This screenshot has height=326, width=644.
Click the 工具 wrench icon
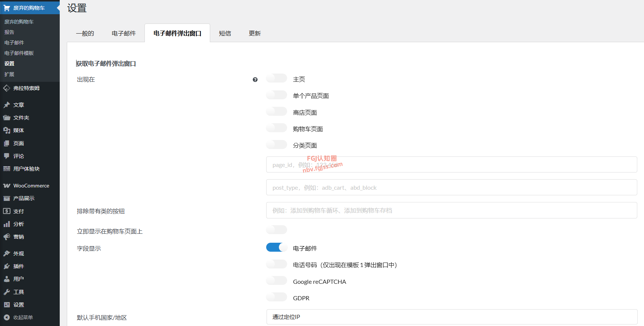(7, 292)
